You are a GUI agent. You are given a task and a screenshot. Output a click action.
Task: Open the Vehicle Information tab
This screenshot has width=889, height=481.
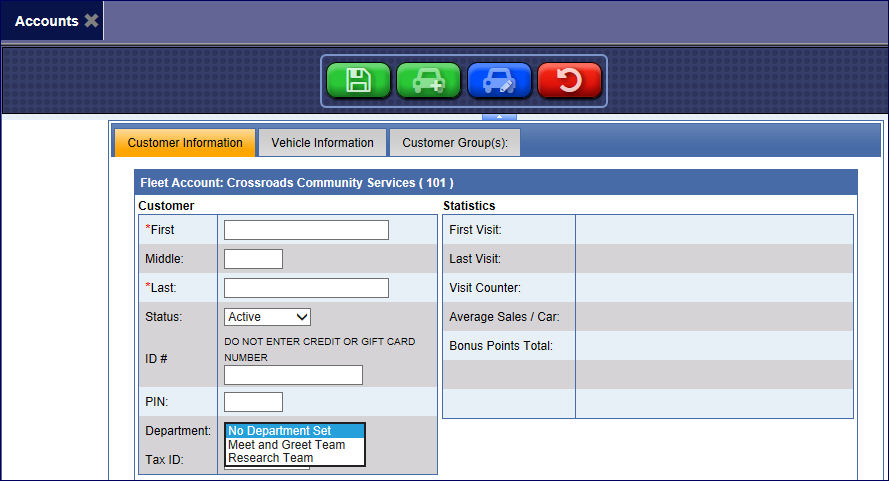[322, 143]
